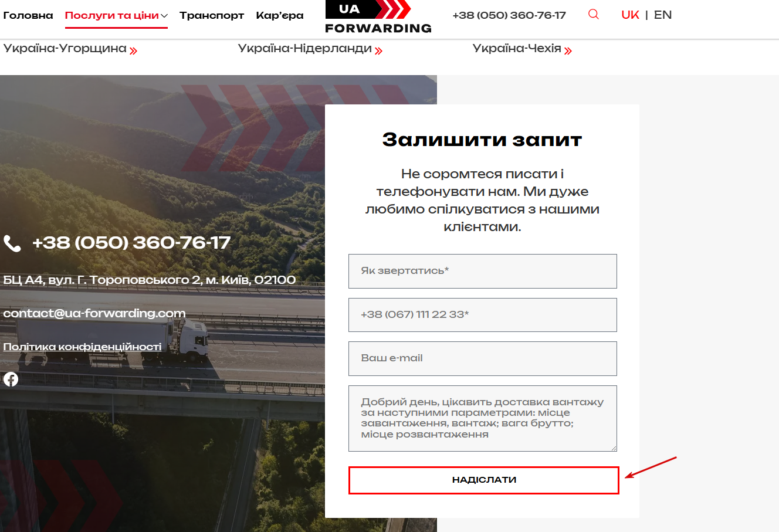The image size is (779, 532).
Task: Open the search magnifier icon in header
Action: point(594,14)
